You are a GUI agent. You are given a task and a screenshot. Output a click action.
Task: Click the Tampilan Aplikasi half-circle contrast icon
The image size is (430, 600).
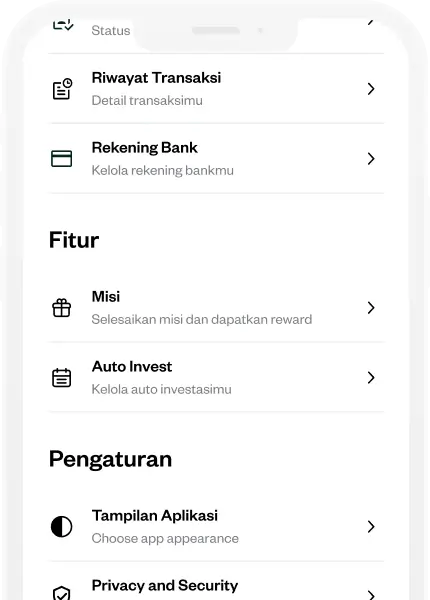[x=62, y=527]
